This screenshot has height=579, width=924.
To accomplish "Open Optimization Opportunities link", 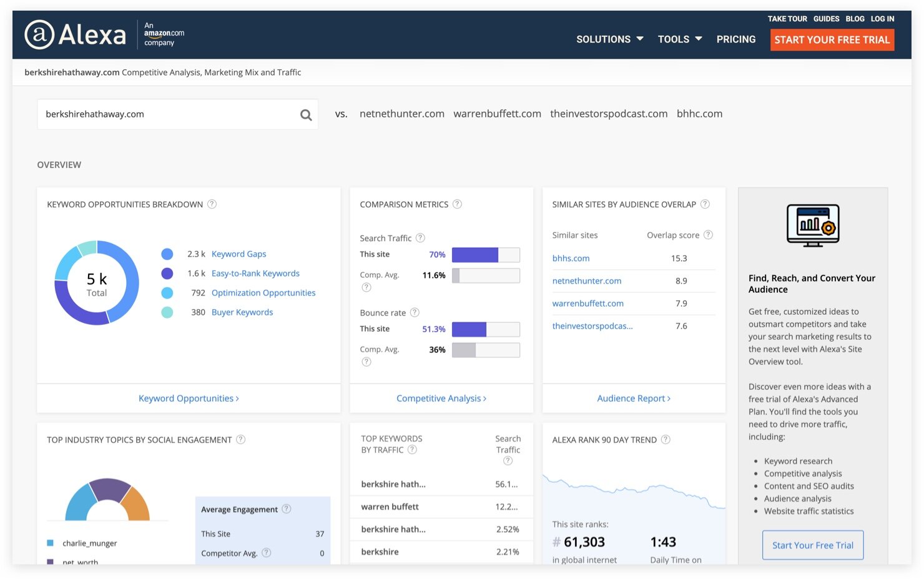I will [x=263, y=293].
